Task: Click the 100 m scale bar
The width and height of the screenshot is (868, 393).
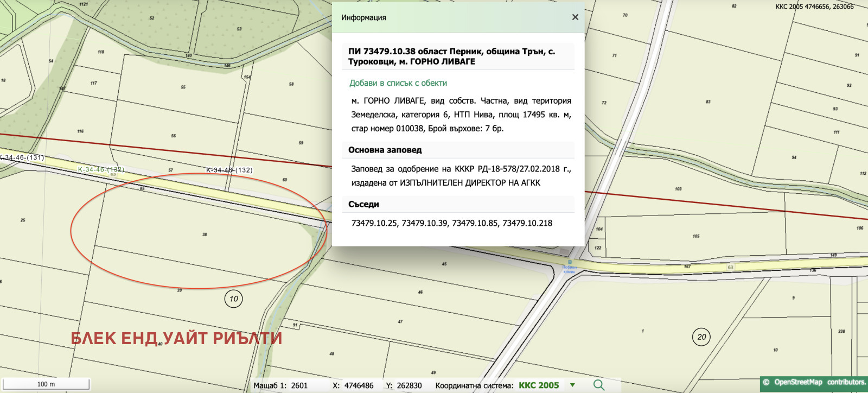Action: pyautogui.click(x=46, y=384)
